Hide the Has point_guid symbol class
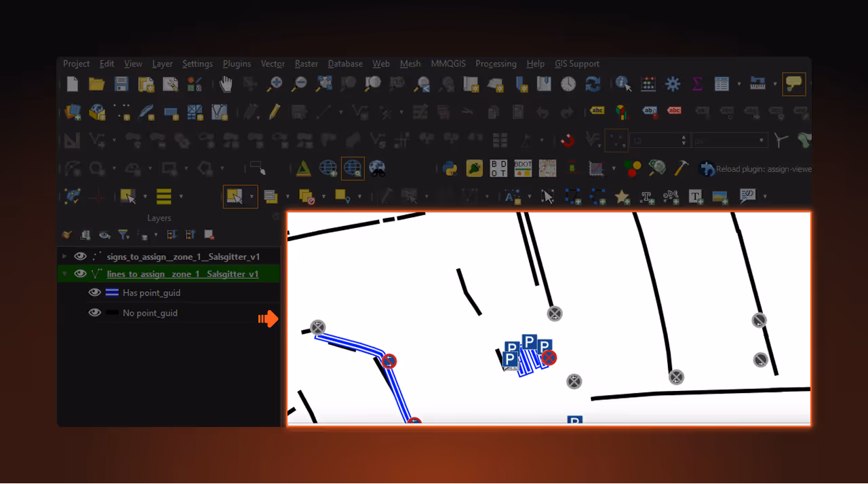868x484 pixels. coord(95,292)
